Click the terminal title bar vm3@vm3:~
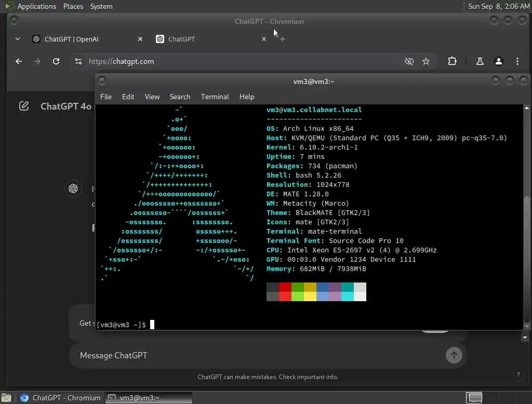532x404 pixels. (x=313, y=82)
